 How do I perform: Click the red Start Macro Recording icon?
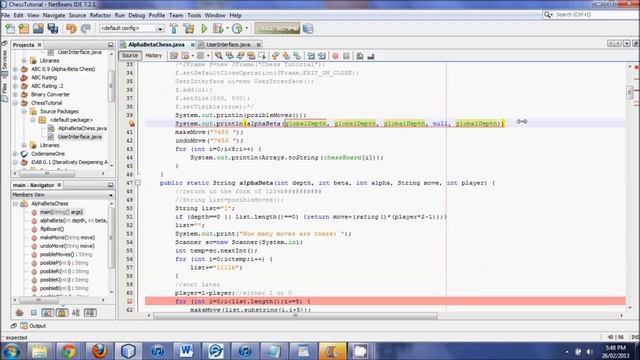(335, 56)
